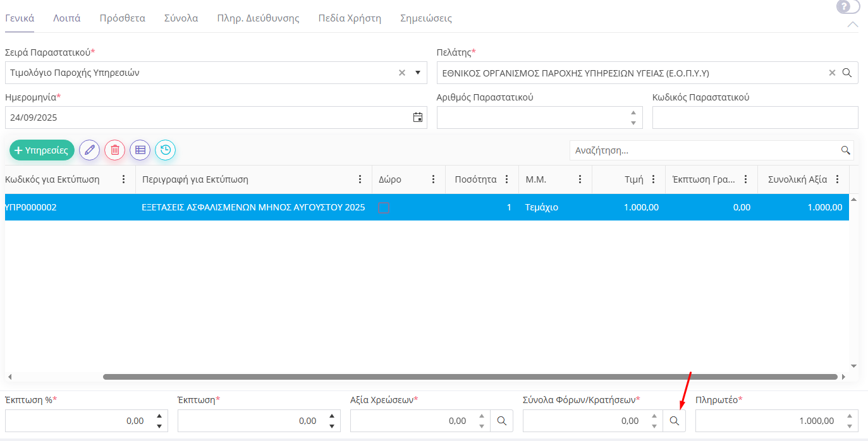Collapse the header panel with chevron
This screenshot has height=441, width=868.
tap(852, 25)
